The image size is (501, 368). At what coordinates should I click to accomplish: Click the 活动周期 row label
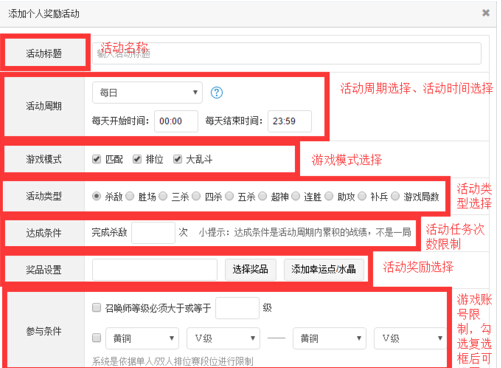coord(44,106)
